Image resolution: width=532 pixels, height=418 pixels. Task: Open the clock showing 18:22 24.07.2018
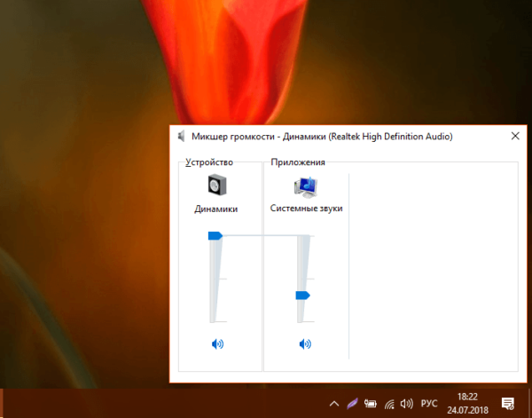(x=467, y=404)
